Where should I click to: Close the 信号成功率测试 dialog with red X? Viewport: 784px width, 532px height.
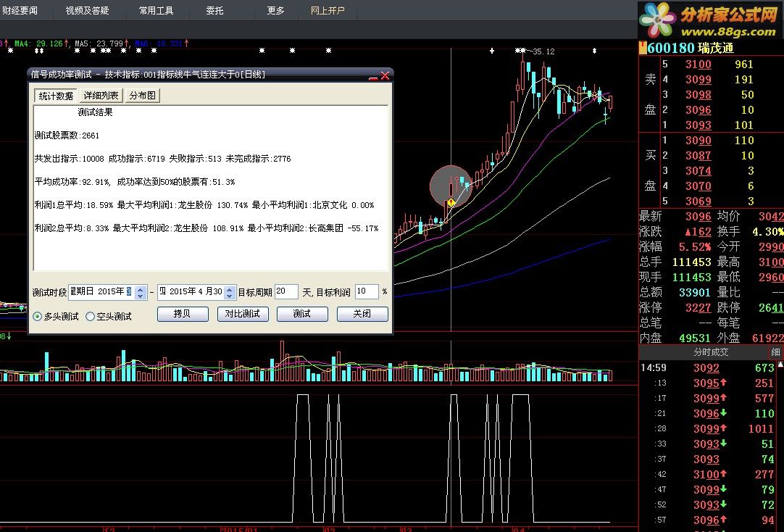click(385, 76)
